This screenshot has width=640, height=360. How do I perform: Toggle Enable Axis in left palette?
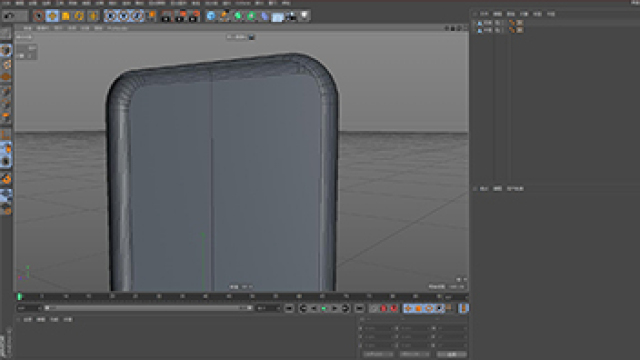[x=6, y=134]
